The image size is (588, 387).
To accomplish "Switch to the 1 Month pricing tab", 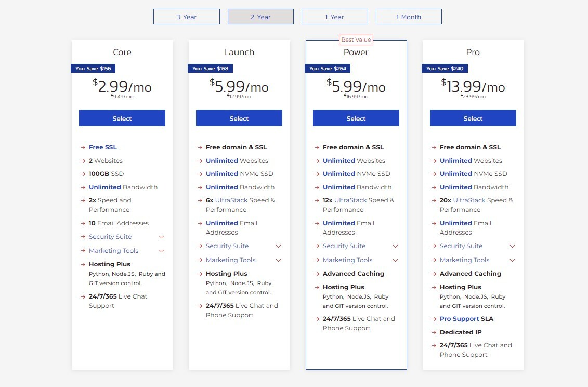I will 409,16.
